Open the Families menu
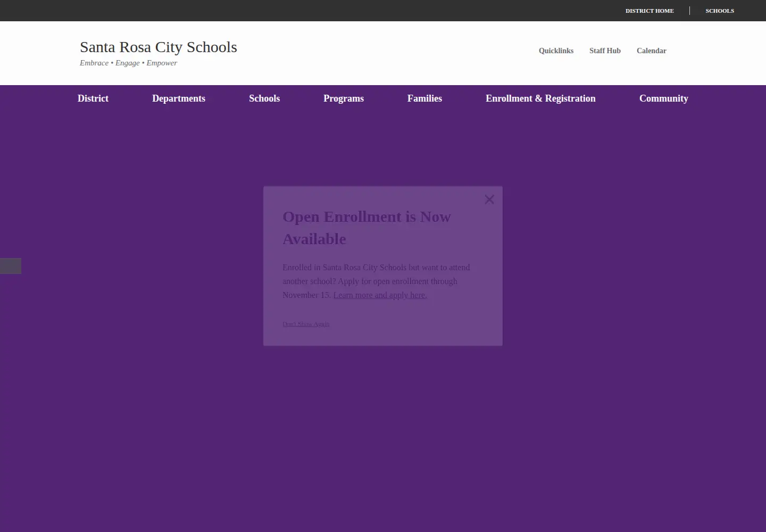 click(424, 98)
